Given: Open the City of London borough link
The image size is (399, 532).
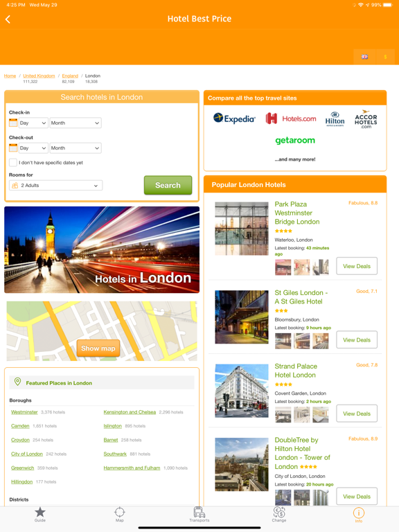Looking at the screenshot, I should [27, 454].
